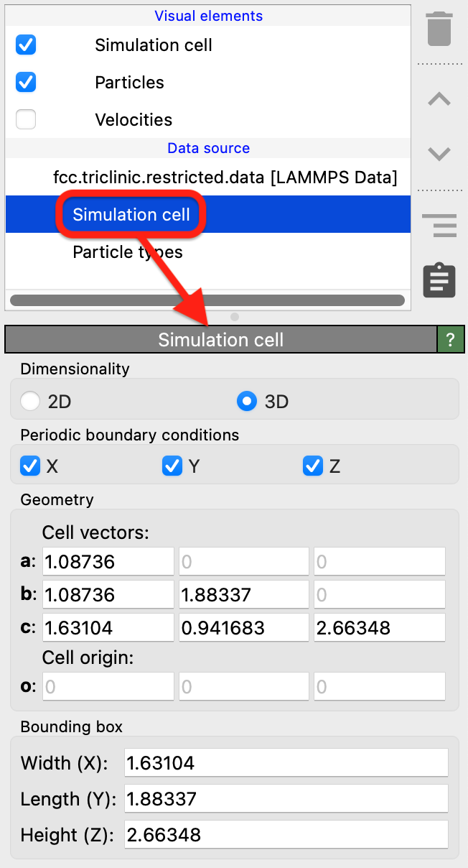Toggle periodic boundary condition Y
Screen dimensions: 468x868
click(172, 466)
